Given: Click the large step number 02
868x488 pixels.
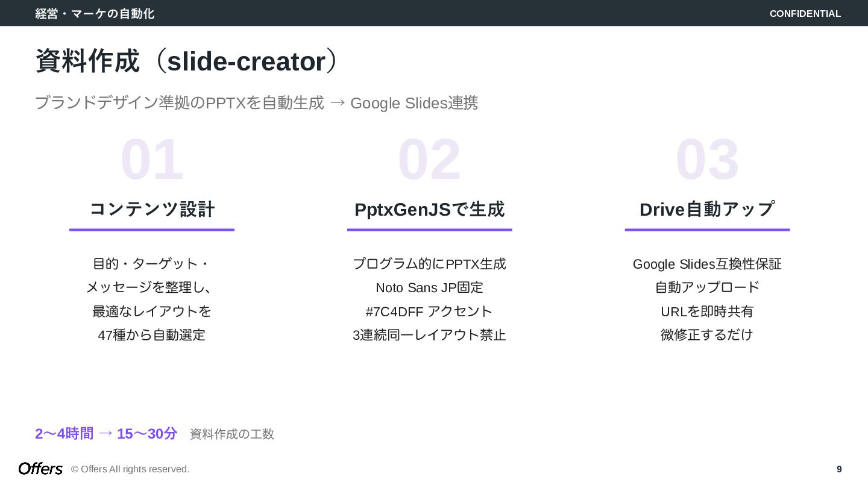Looking at the screenshot, I should [x=429, y=160].
